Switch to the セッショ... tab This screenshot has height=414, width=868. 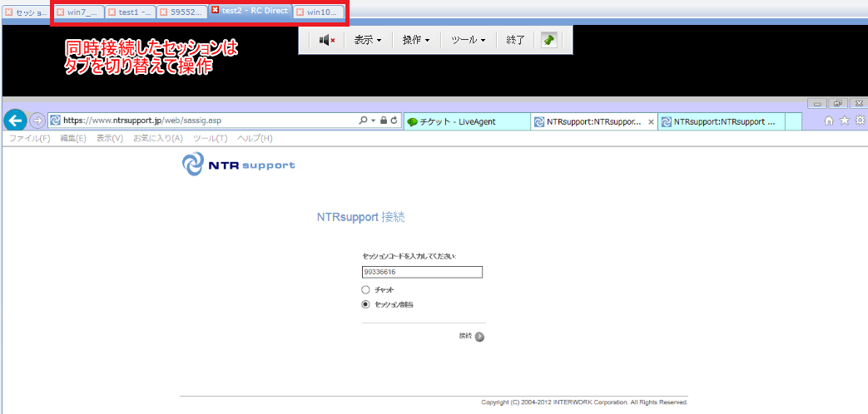pyautogui.click(x=27, y=12)
